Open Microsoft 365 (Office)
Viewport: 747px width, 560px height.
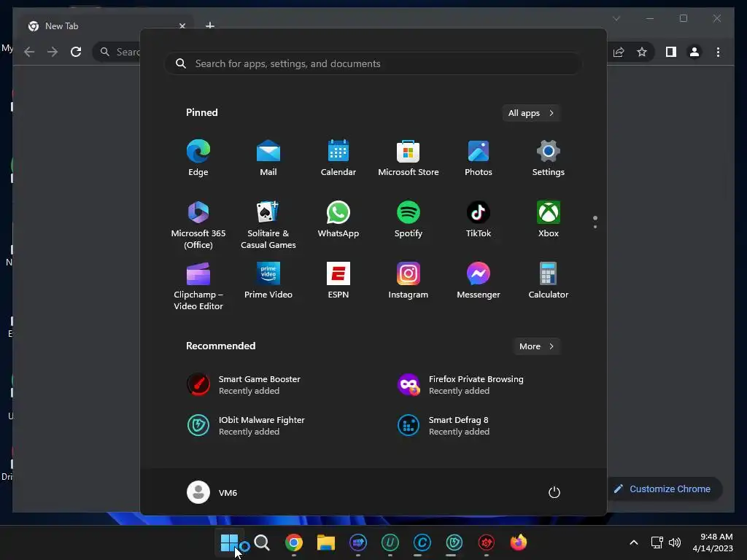[x=198, y=225]
